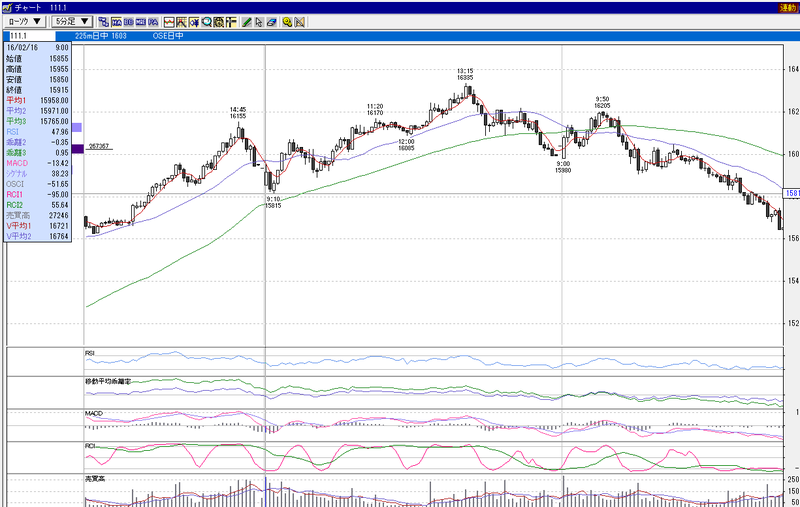This screenshot has height=507, width=800.
Task: Click the yellow key search icon
Action: 287,22
